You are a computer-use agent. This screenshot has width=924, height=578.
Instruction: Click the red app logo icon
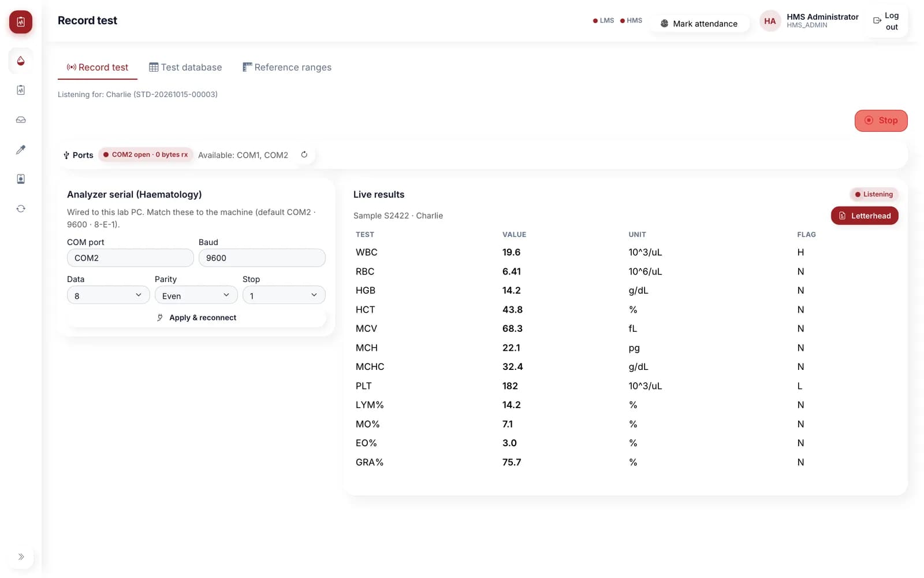click(21, 22)
